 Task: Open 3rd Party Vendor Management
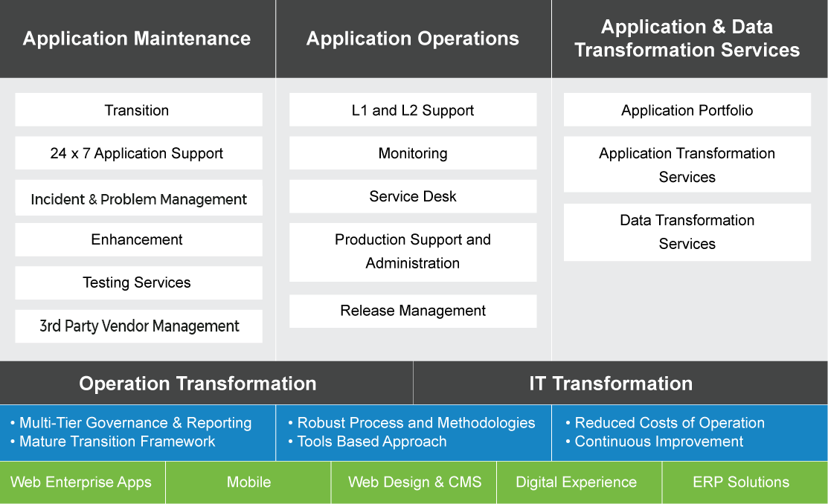[138, 326]
